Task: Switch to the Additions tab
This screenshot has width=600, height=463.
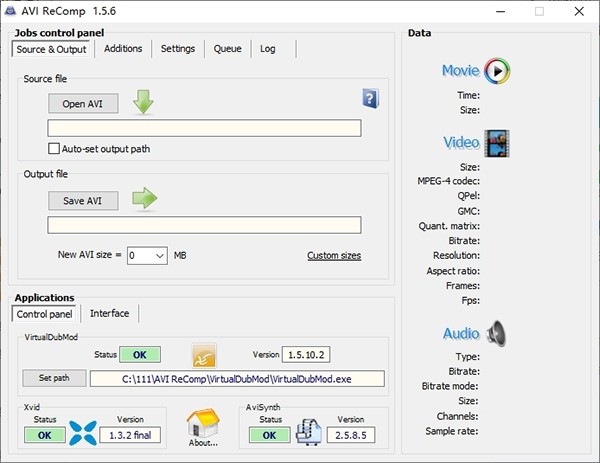Action: pyautogui.click(x=123, y=48)
